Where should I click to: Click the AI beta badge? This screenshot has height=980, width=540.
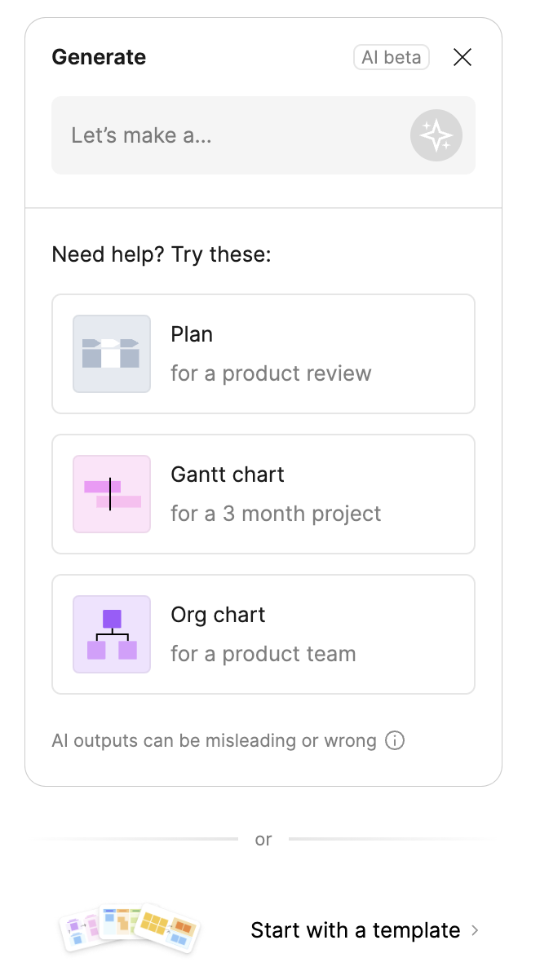tap(392, 57)
